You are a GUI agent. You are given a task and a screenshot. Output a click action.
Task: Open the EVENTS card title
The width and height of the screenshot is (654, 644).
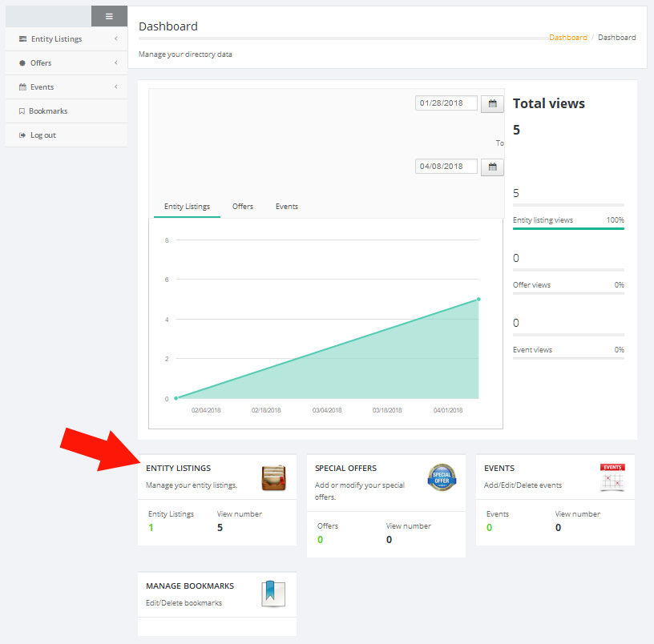(x=499, y=469)
